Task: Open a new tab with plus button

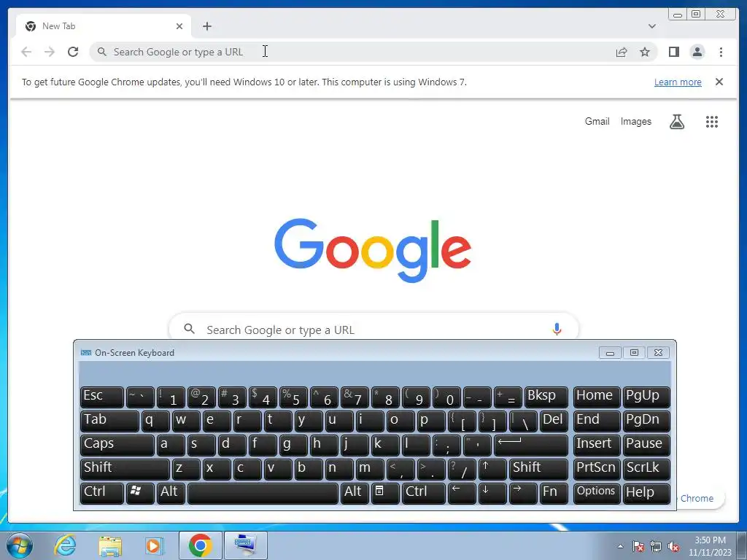Action: 206,26
